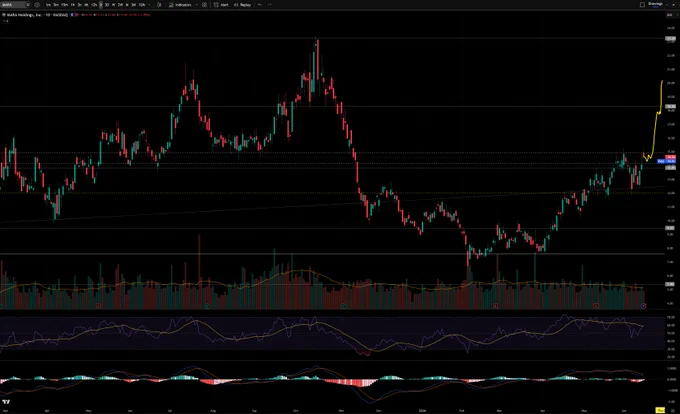Expand the interval list chevron after 12M
Viewport: 680px width, 414px height.
149,5
